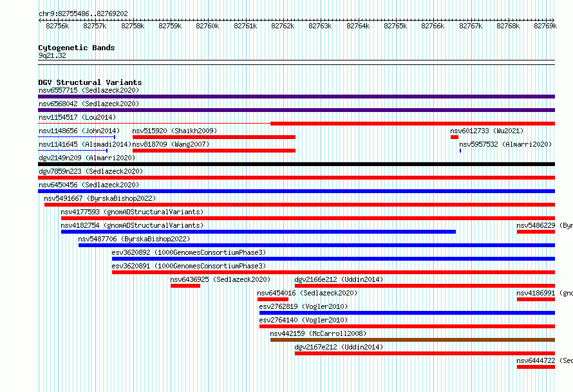Image resolution: width=573 pixels, height=392 pixels.
Task: Select the small red nsv6012733 bar
Action: pyautogui.click(x=455, y=137)
